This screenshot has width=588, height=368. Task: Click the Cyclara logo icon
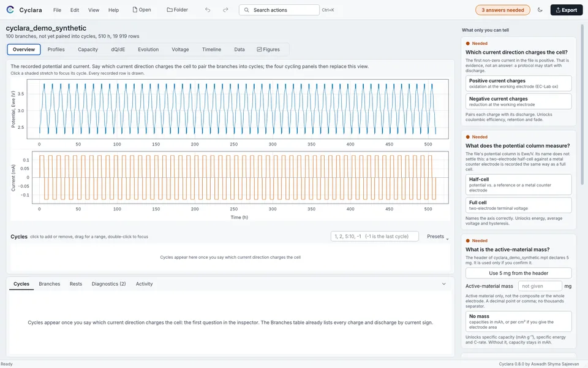pos(10,10)
